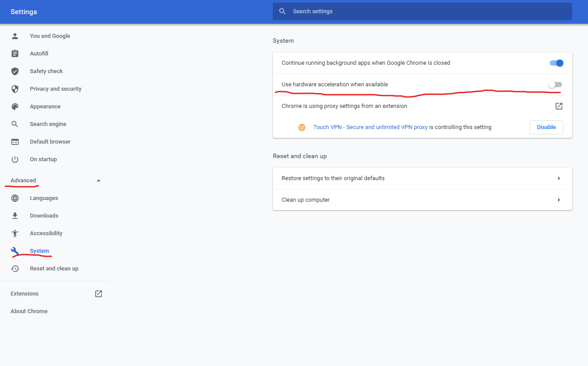Click the Safety check shield icon
This screenshot has width=588, height=366.
point(15,71)
